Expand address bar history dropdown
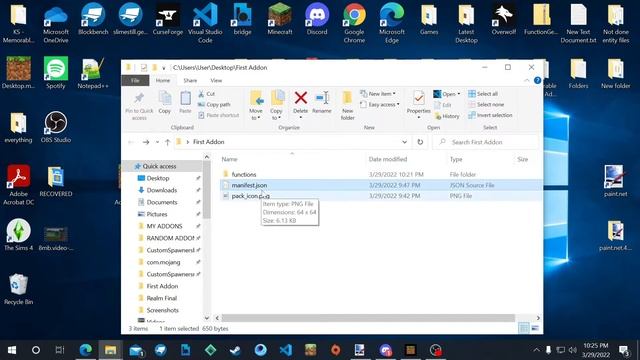The width and height of the screenshot is (640, 360). click(x=404, y=142)
